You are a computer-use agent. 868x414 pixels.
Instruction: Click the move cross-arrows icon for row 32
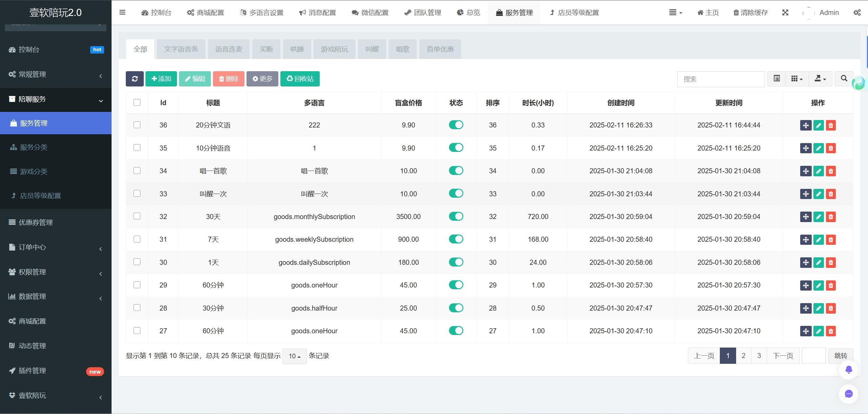point(806,217)
